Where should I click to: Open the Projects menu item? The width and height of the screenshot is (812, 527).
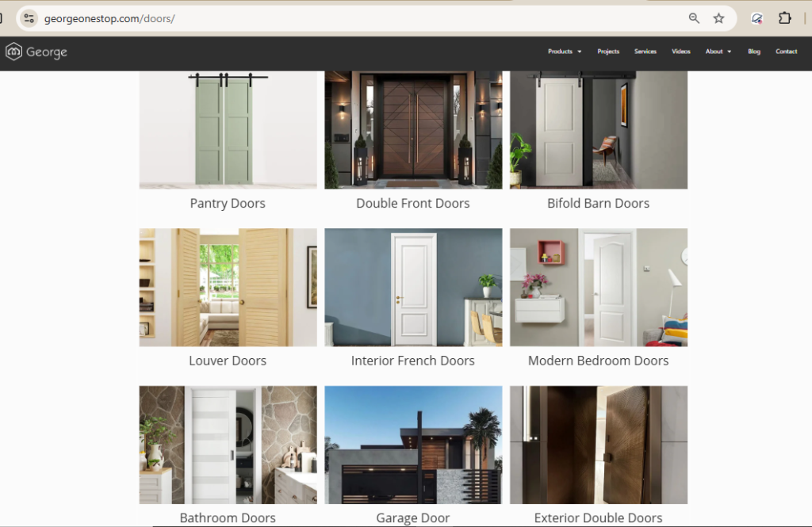point(608,52)
